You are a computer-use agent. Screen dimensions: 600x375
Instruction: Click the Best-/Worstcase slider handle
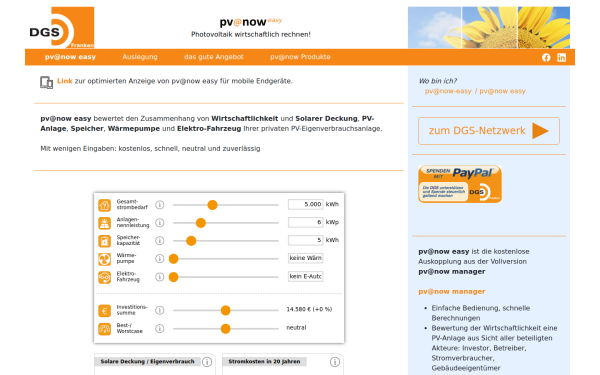click(x=226, y=329)
